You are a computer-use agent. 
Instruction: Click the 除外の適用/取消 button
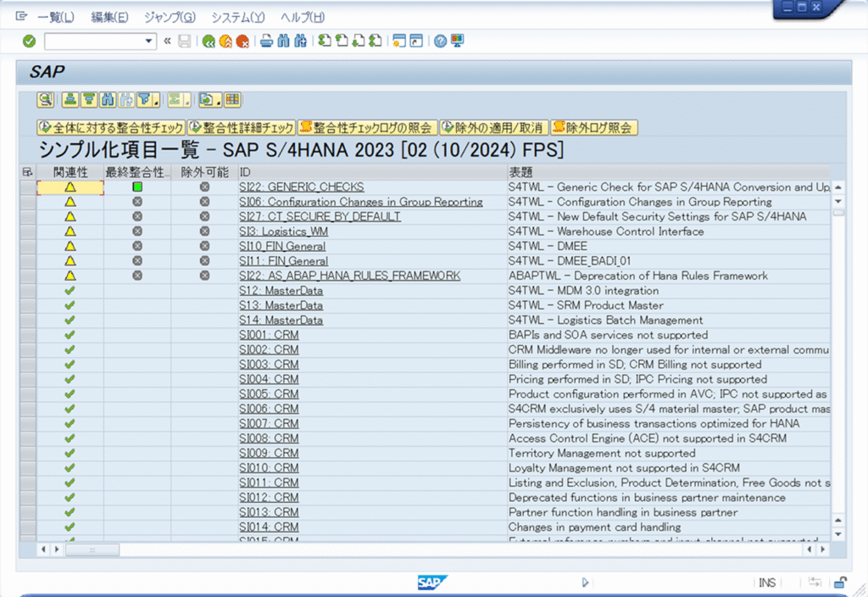click(x=494, y=128)
